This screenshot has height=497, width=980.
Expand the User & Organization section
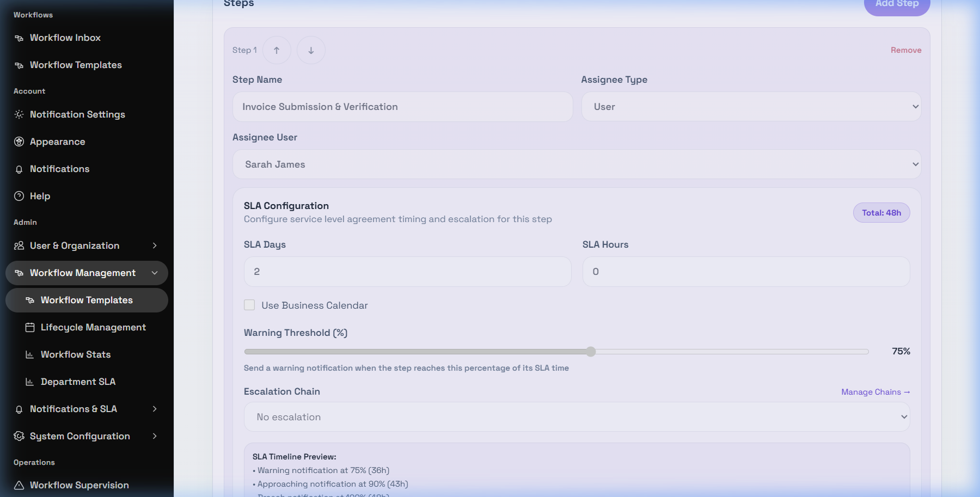tap(155, 246)
